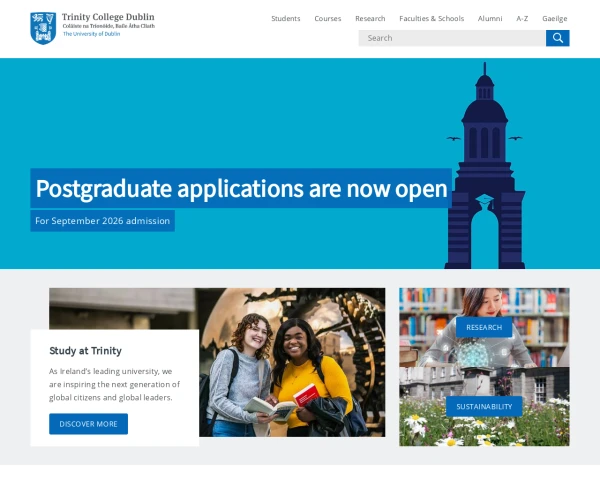The height and width of the screenshot is (480, 600).
Task: Click the Study at Trinity heading
Action: pyautogui.click(x=85, y=351)
